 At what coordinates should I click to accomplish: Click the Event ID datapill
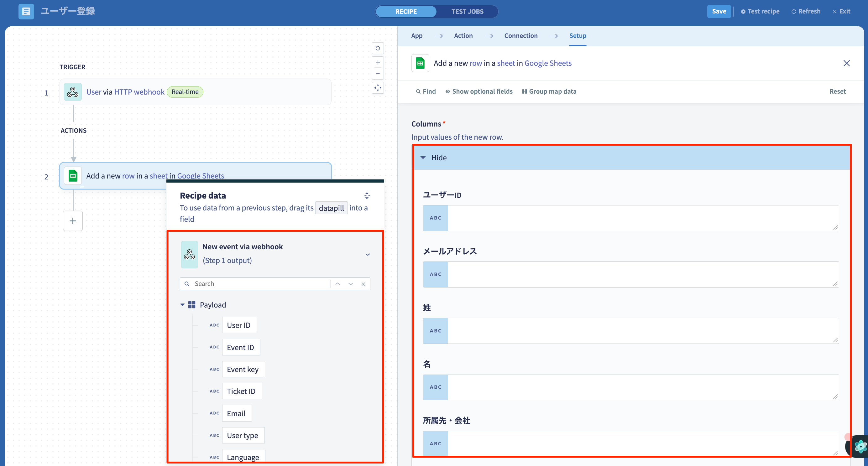click(241, 347)
